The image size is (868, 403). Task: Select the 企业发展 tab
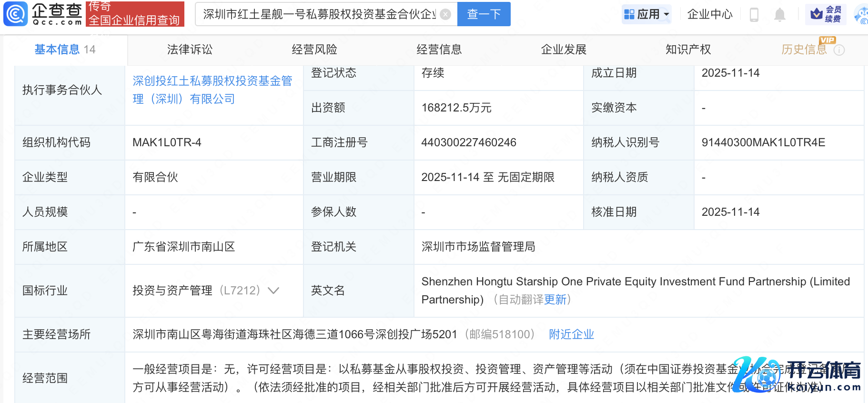[x=564, y=50]
